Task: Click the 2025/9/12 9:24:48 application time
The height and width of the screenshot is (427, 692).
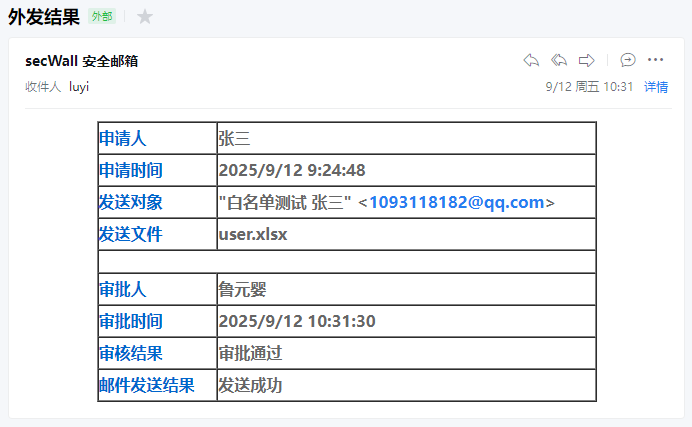Action: click(x=292, y=170)
